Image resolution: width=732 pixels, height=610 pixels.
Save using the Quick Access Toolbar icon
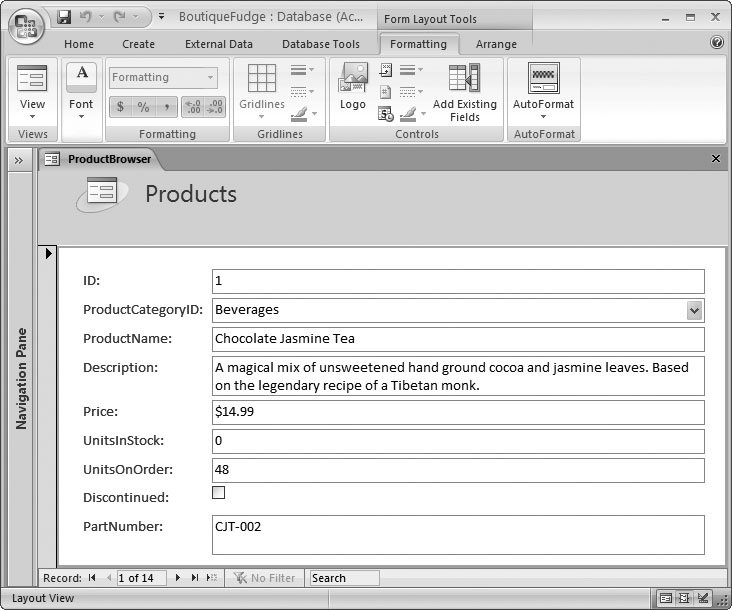[65, 17]
